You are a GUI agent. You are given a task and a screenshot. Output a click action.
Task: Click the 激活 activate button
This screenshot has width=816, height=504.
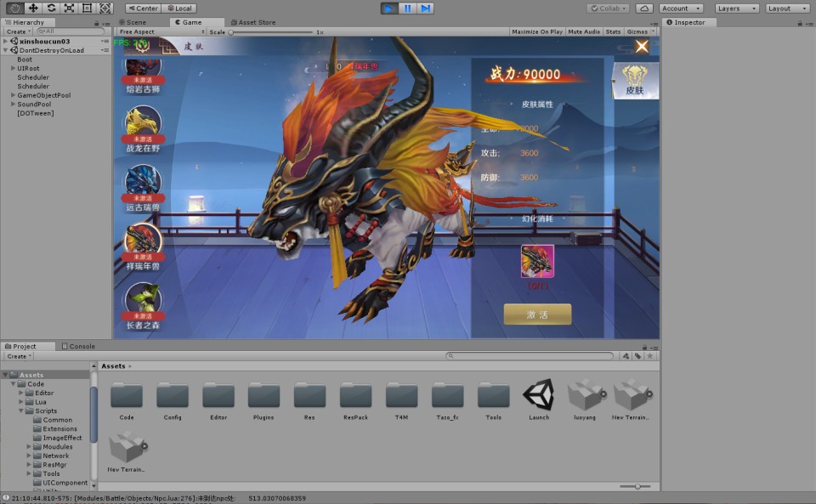pyautogui.click(x=537, y=314)
